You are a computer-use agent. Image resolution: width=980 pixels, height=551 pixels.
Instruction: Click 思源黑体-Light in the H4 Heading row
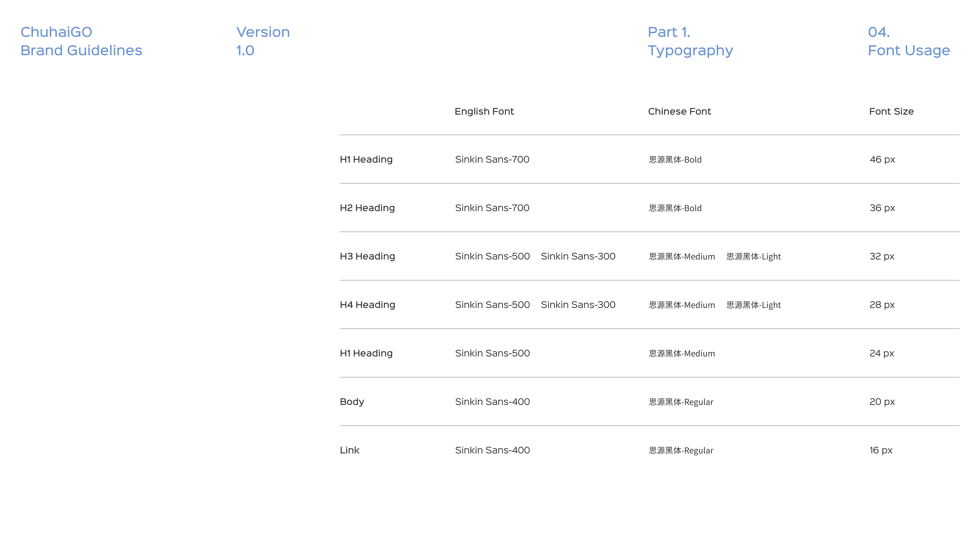[x=753, y=305]
